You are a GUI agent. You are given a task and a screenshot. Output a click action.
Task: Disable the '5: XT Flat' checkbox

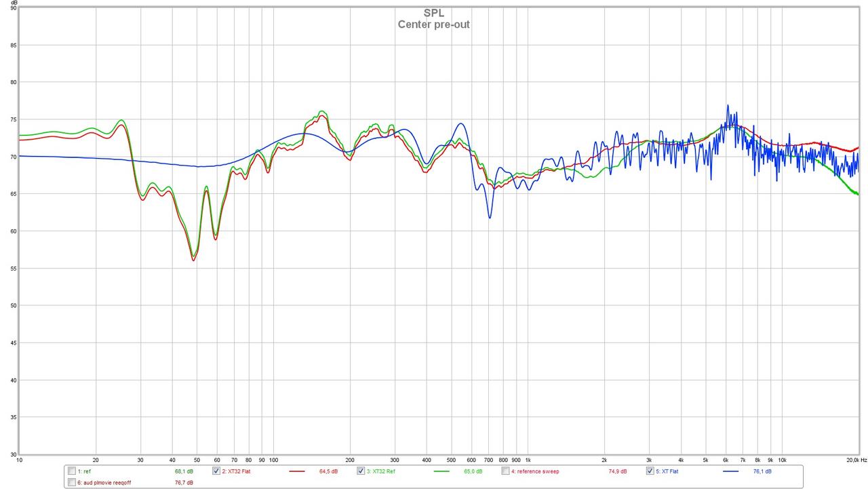point(650,471)
